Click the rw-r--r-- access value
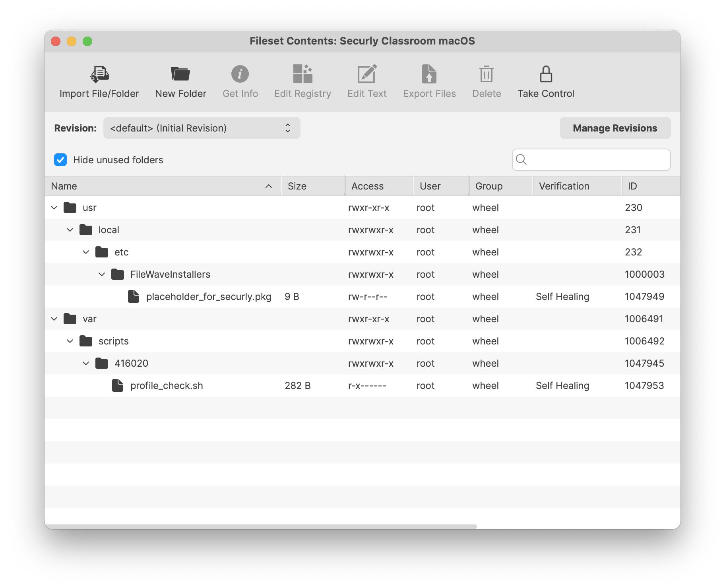Screen dimensions: 725x588 click(x=368, y=296)
